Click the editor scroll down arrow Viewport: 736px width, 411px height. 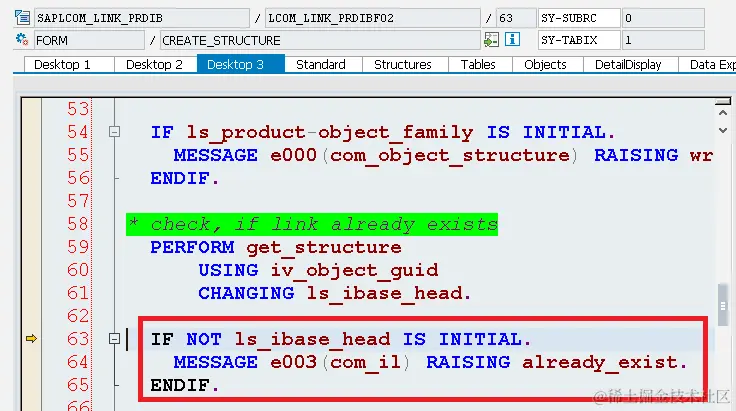tap(723, 130)
